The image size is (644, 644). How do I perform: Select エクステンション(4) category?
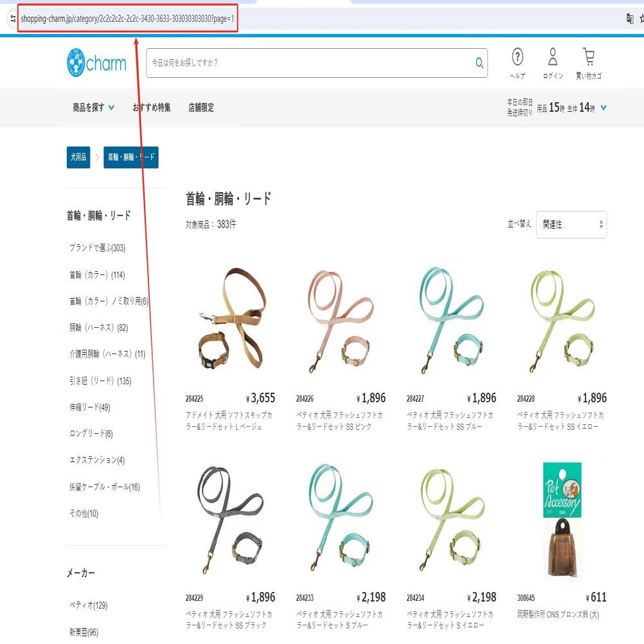point(97,460)
